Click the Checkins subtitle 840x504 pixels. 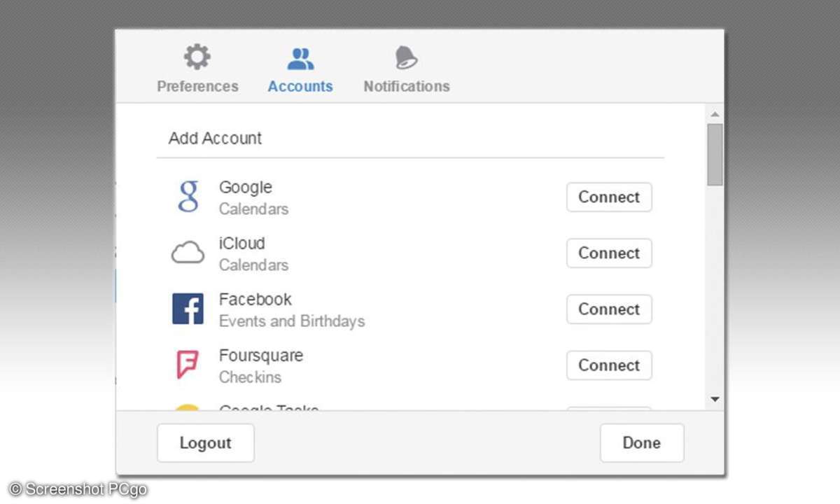(250, 377)
